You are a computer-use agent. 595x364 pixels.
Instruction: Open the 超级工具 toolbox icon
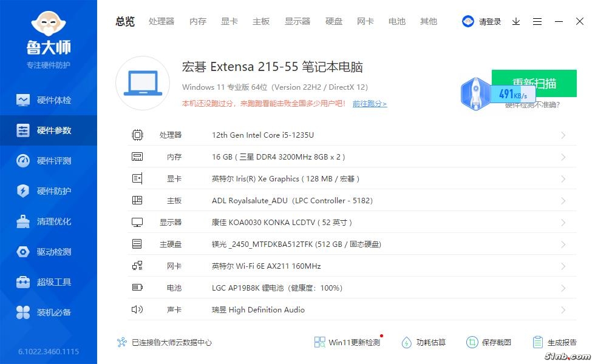23,282
